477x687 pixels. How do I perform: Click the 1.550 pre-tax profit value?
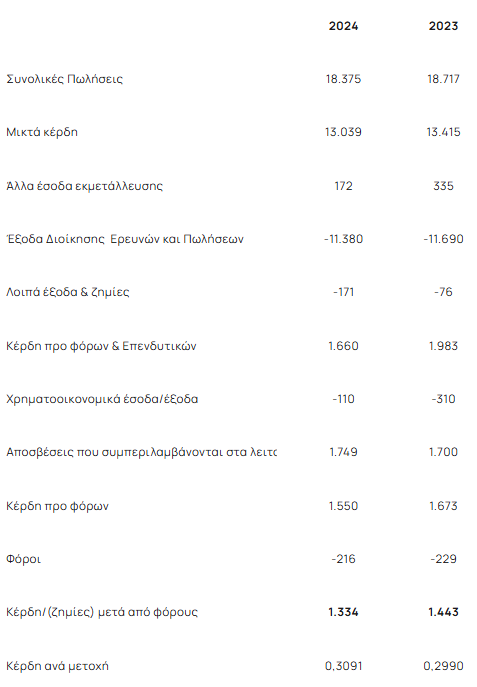tap(343, 506)
